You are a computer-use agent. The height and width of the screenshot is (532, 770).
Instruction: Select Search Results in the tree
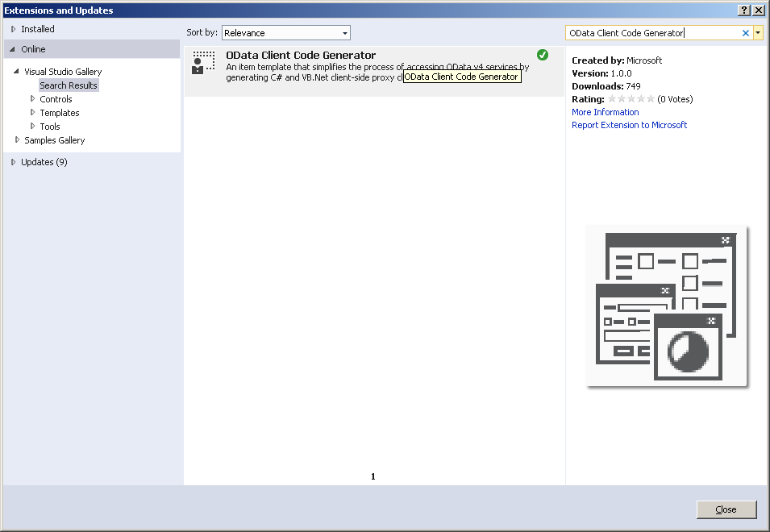69,85
